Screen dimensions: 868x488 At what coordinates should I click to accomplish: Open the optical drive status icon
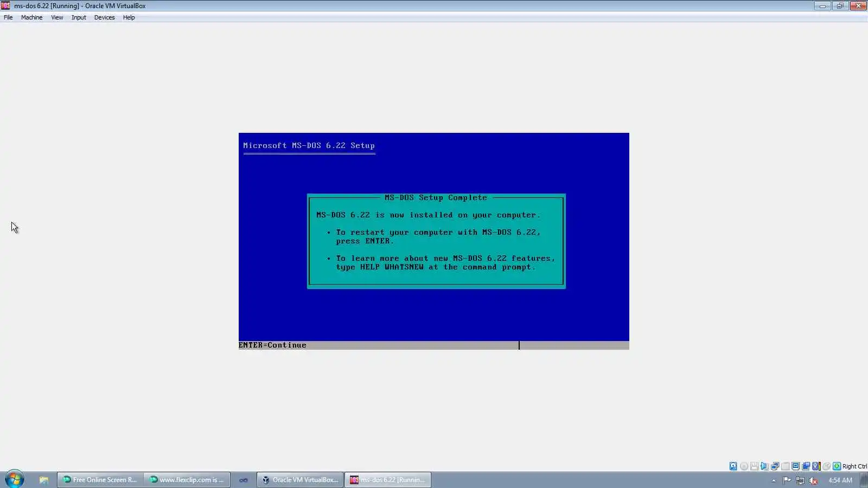(x=744, y=466)
